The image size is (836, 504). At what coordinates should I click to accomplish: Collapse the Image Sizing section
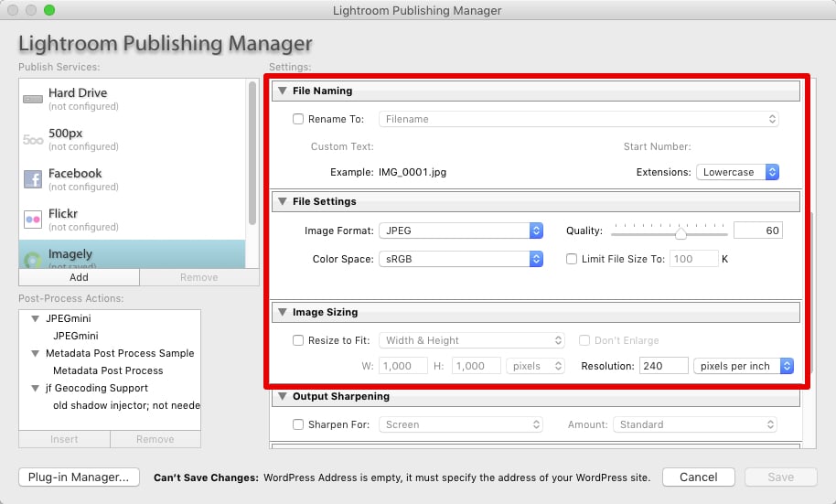[x=283, y=312]
